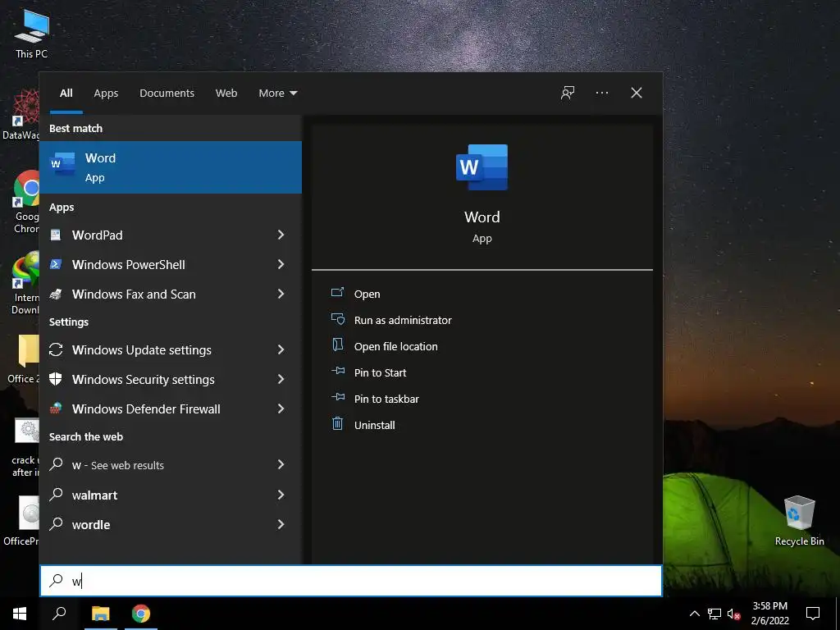The image size is (840, 630).
Task: Choose Open file location
Action: coord(396,347)
